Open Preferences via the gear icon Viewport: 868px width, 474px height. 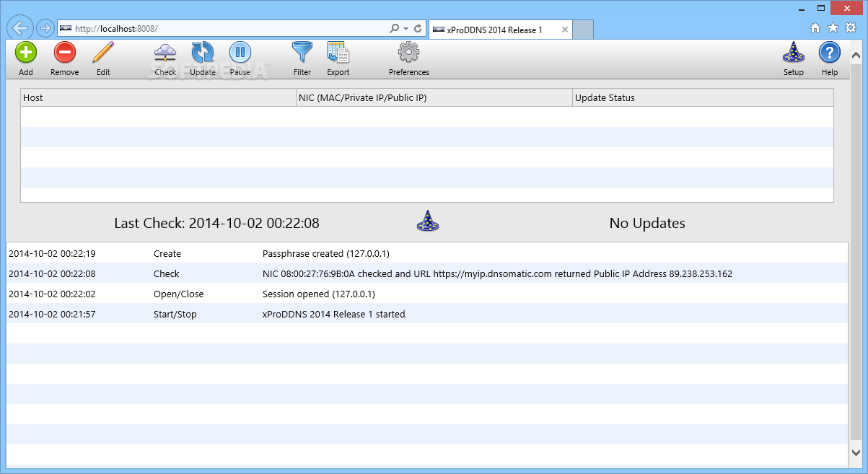click(409, 52)
